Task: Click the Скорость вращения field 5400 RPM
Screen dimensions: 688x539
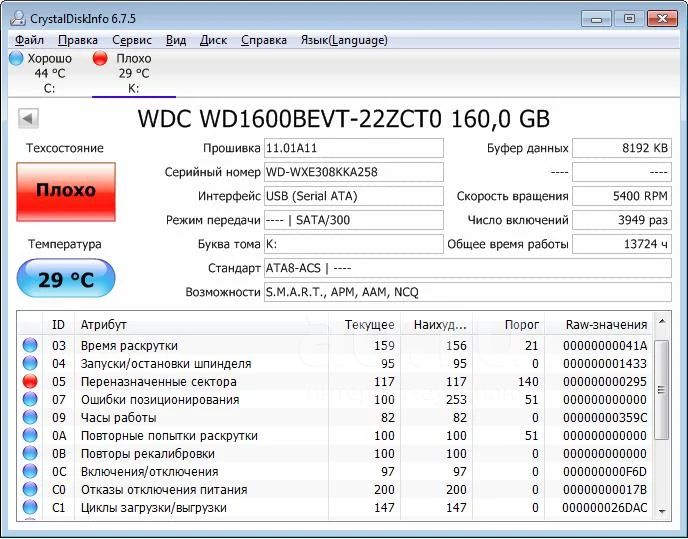Action: [x=622, y=196]
